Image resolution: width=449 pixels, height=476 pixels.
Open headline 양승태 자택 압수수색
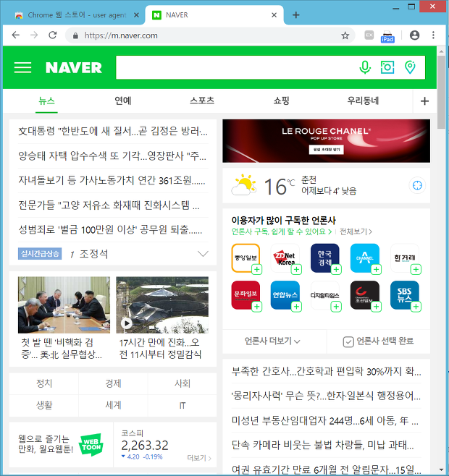click(112, 156)
